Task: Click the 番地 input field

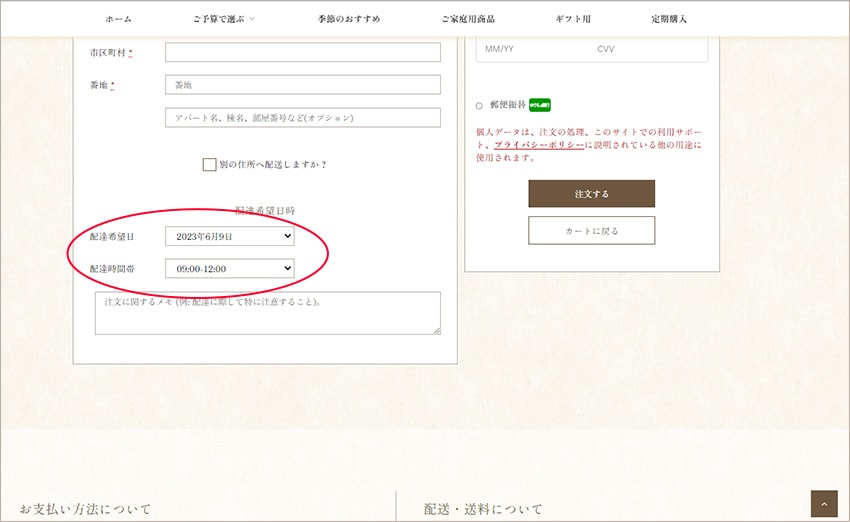Action: [302, 85]
